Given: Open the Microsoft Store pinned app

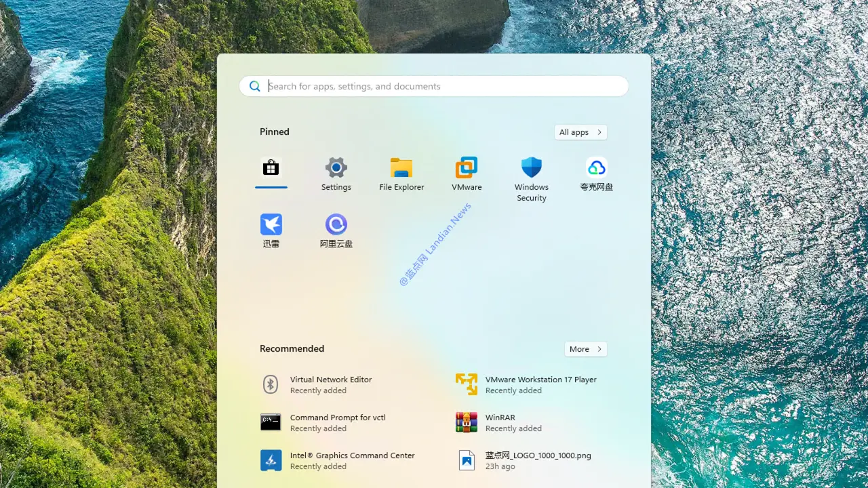Looking at the screenshot, I should (x=271, y=169).
